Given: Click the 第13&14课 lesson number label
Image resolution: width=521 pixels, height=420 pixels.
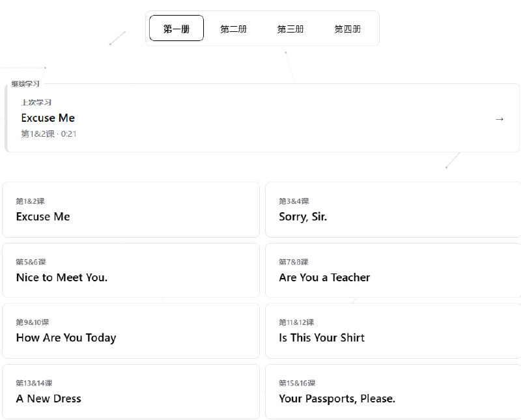Looking at the screenshot, I should tap(34, 383).
